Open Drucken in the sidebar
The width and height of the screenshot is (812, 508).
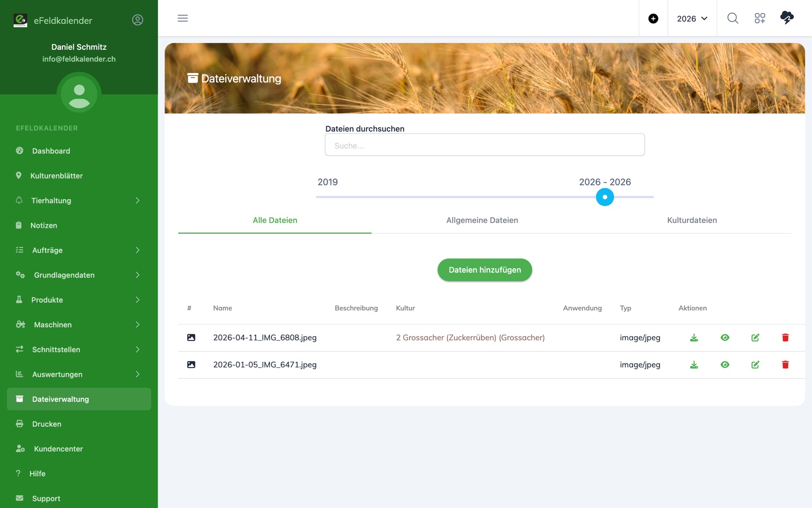coord(79,424)
